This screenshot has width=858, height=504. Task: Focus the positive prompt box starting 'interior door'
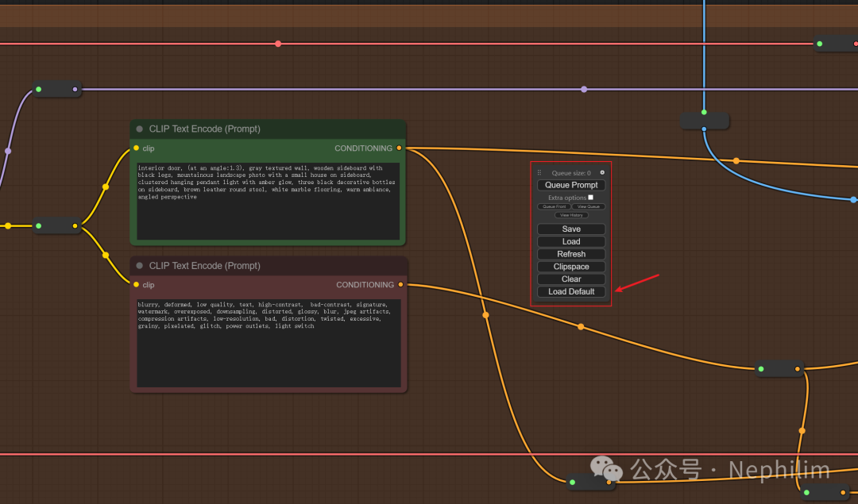click(x=269, y=201)
